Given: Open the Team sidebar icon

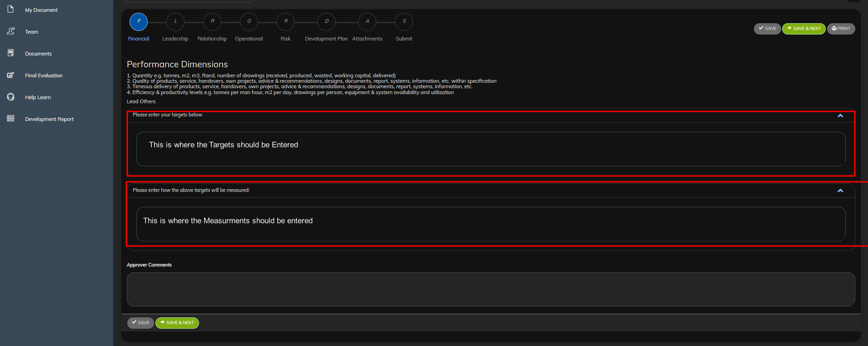Looking at the screenshot, I should click(x=11, y=31).
